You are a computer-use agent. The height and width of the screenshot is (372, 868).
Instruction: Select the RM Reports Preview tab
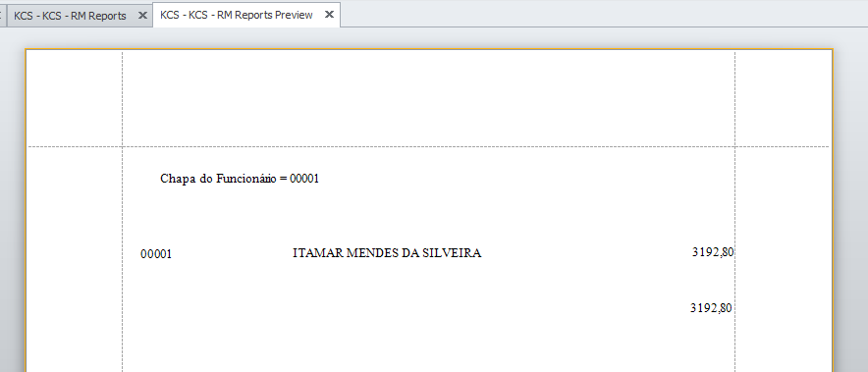tap(237, 15)
